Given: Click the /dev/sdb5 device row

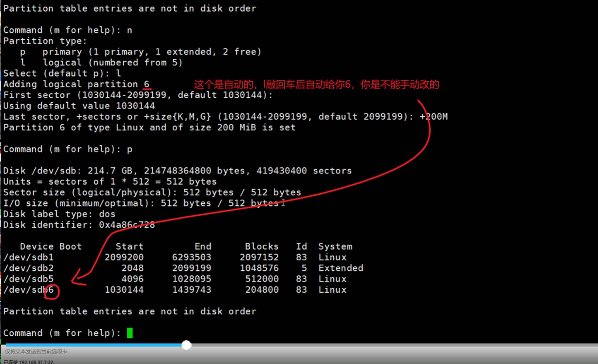Looking at the screenshot, I should click(29, 279).
